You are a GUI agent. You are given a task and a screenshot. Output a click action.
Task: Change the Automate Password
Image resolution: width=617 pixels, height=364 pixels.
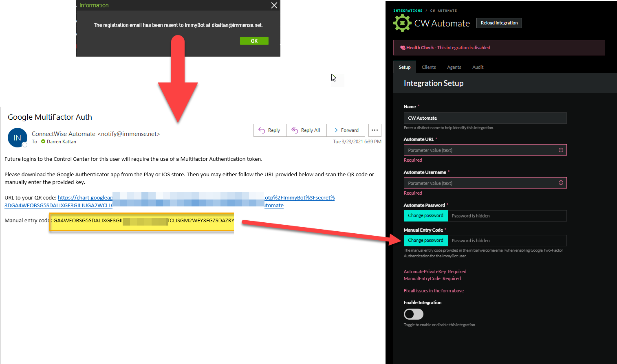pyautogui.click(x=425, y=216)
